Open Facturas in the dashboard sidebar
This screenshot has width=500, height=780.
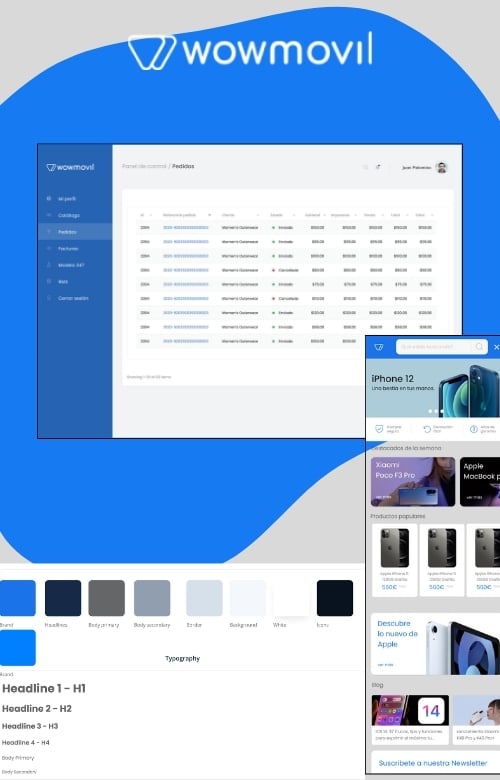click(x=68, y=248)
